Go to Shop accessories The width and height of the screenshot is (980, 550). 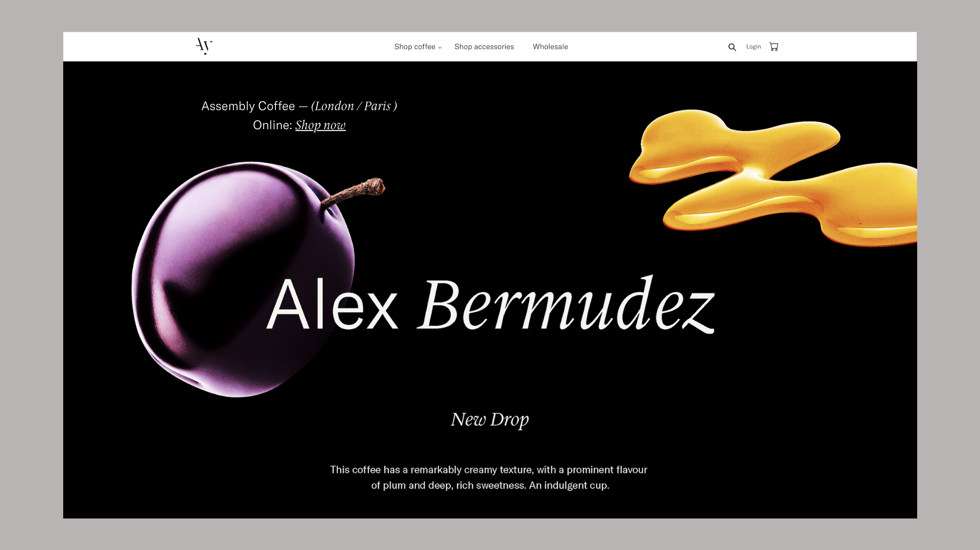point(484,47)
